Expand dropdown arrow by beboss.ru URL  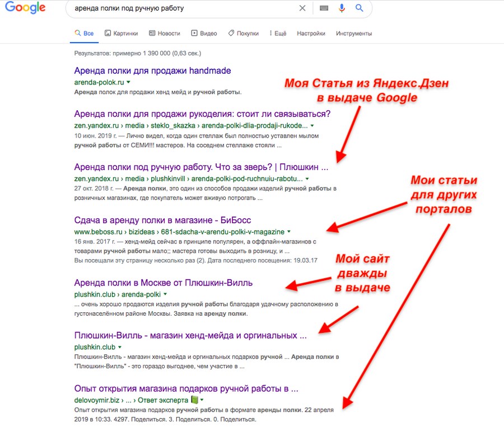(x=289, y=232)
